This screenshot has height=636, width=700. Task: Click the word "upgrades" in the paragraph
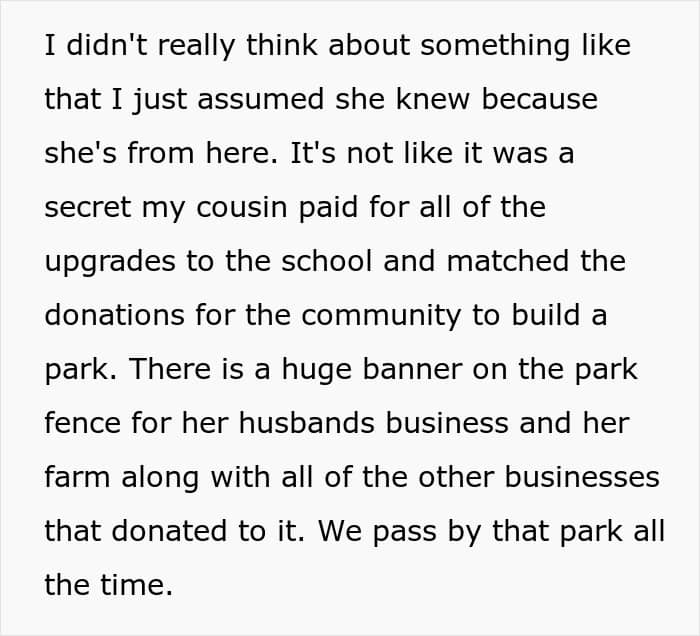click(x=110, y=261)
